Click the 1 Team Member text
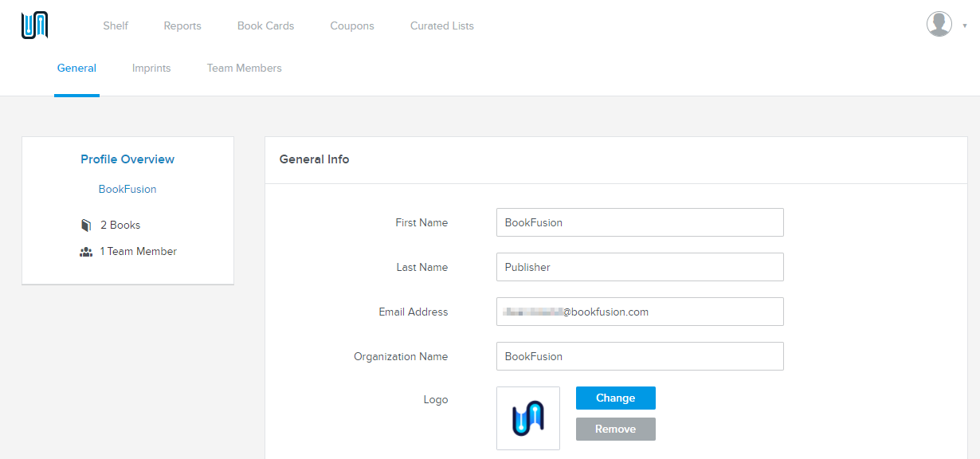980x459 pixels. click(x=139, y=252)
